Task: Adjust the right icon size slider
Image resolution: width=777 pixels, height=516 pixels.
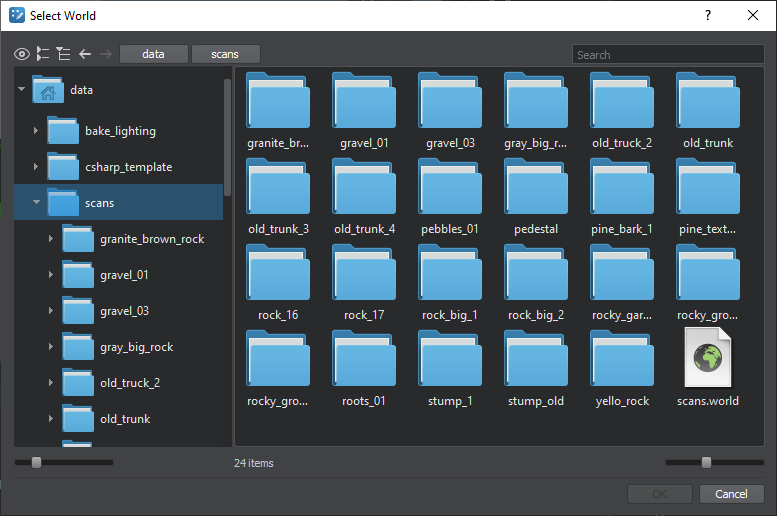Action: coord(706,462)
